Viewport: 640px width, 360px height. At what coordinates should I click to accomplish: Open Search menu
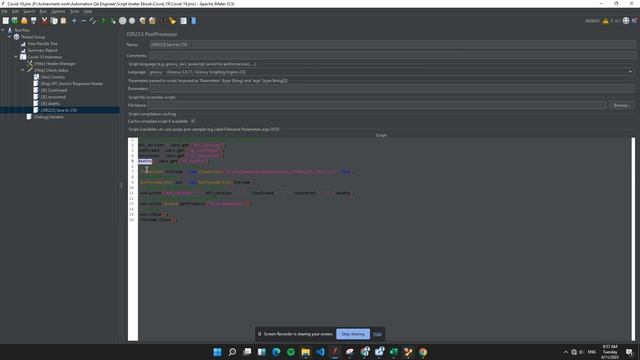coord(29,11)
